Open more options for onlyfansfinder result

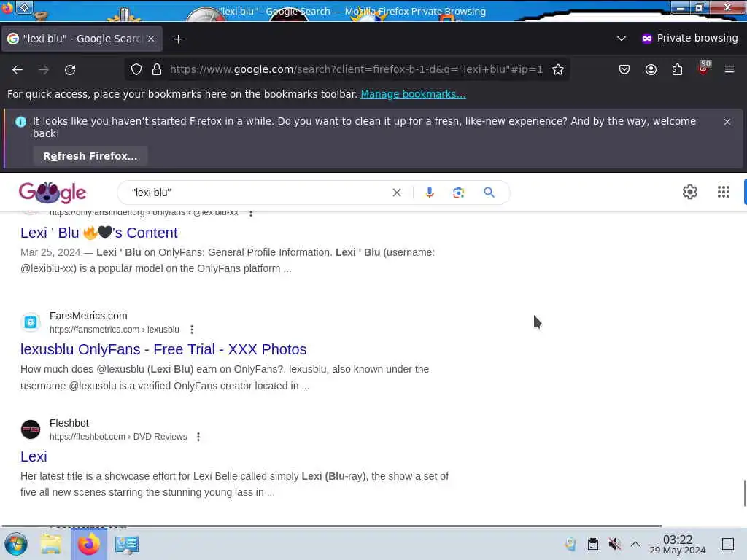[x=251, y=214]
